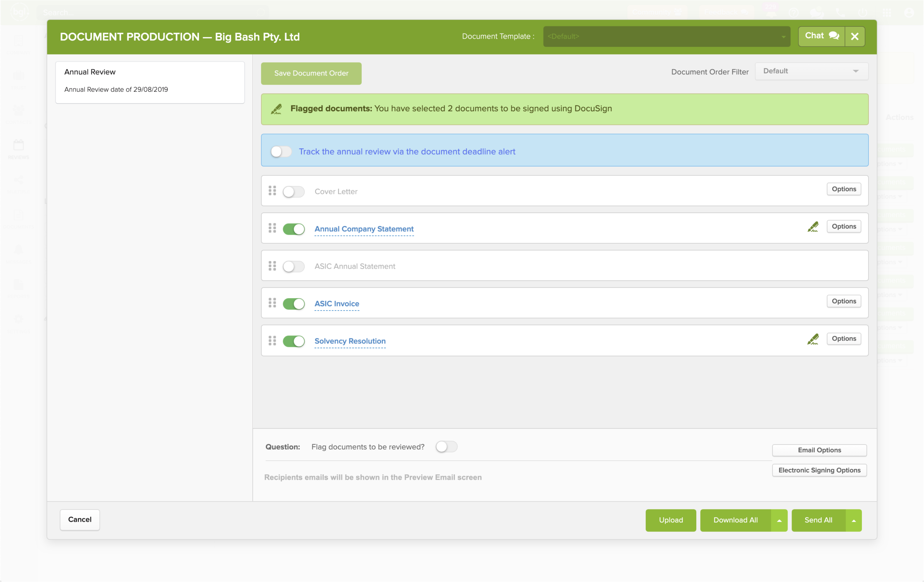This screenshot has width=924, height=582.
Task: Click DocuSign pen icon on Solvency Resolution row
Action: coord(812,339)
